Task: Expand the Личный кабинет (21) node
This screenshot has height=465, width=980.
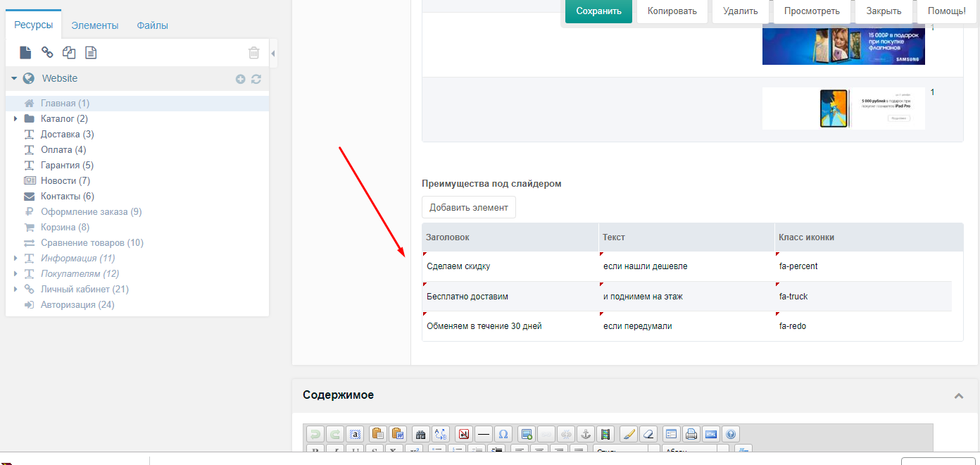Action: pos(15,289)
